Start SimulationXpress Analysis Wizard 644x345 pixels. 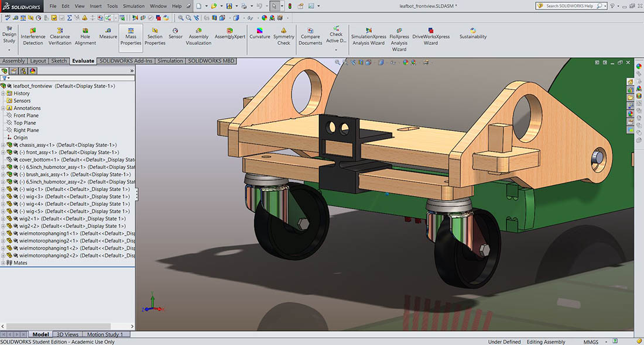368,36
